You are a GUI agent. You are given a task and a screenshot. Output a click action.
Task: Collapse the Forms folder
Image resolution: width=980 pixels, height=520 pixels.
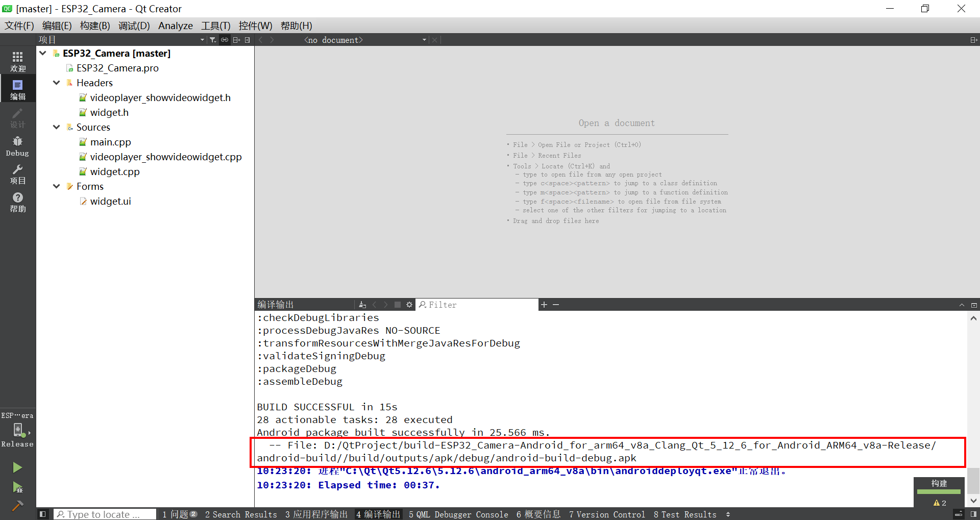tap(57, 186)
